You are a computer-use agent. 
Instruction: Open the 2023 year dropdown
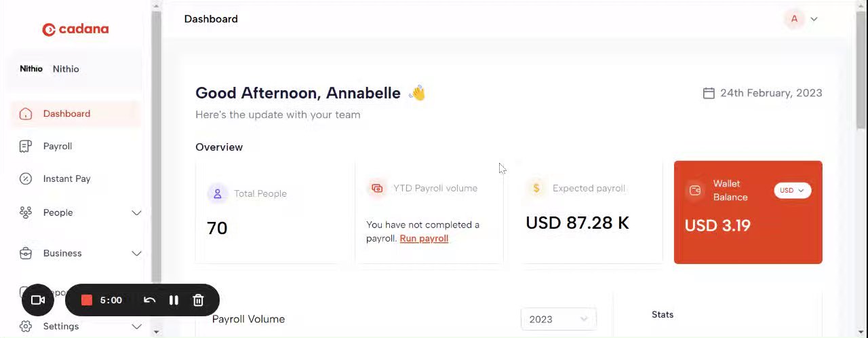pyautogui.click(x=558, y=319)
